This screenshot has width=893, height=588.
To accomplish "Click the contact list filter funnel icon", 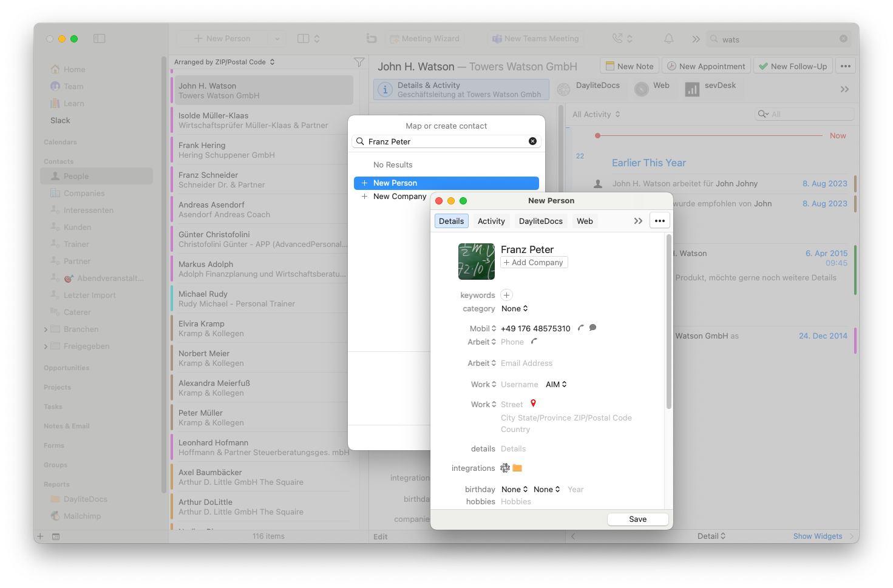I will 359,62.
